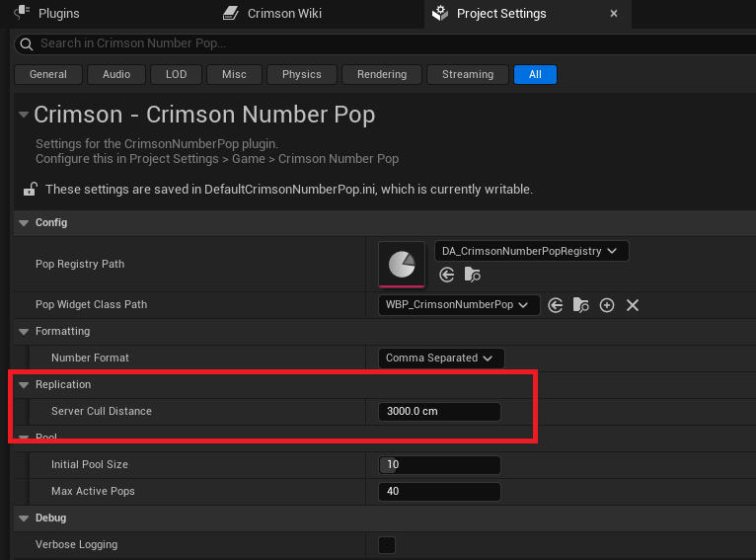The width and height of the screenshot is (756, 560).
Task: Collapse the Config section
Action: coord(24,223)
